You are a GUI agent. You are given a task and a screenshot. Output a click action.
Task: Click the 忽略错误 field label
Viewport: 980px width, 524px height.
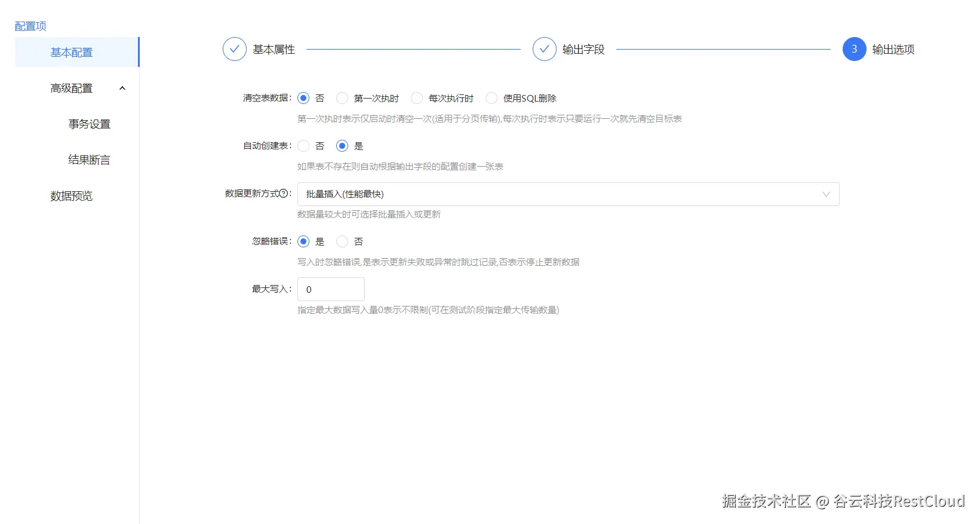click(272, 241)
